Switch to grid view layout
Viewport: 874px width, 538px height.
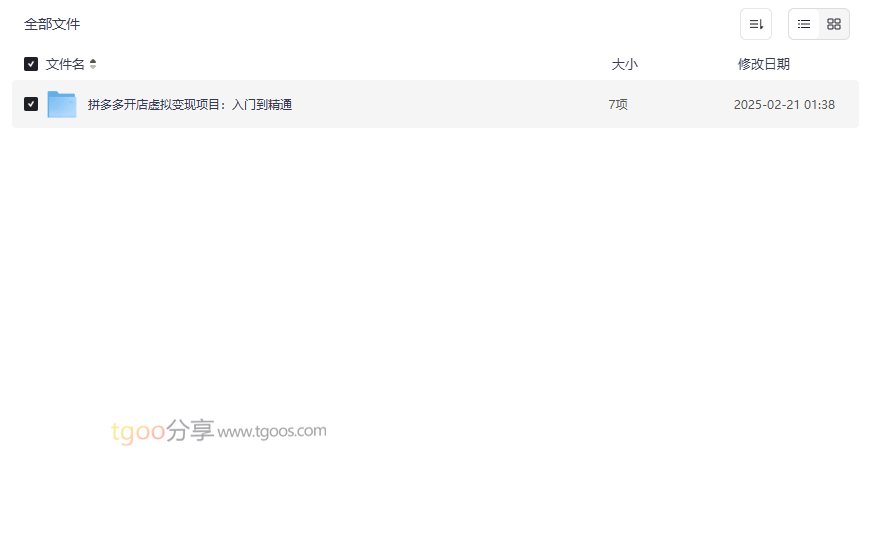834,24
